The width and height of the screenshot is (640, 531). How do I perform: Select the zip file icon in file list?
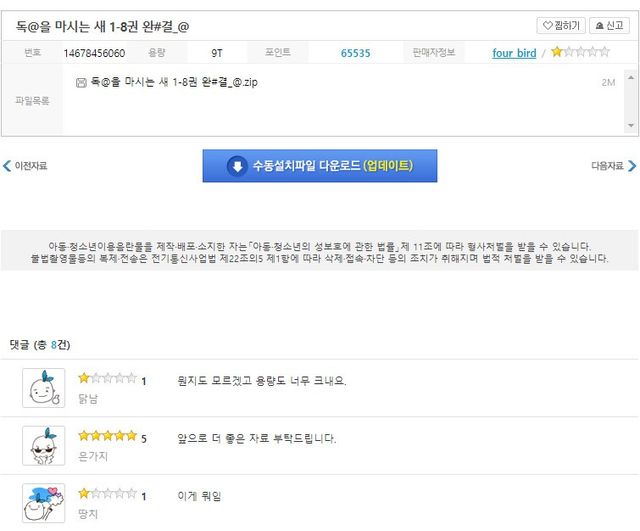pyautogui.click(x=81, y=82)
